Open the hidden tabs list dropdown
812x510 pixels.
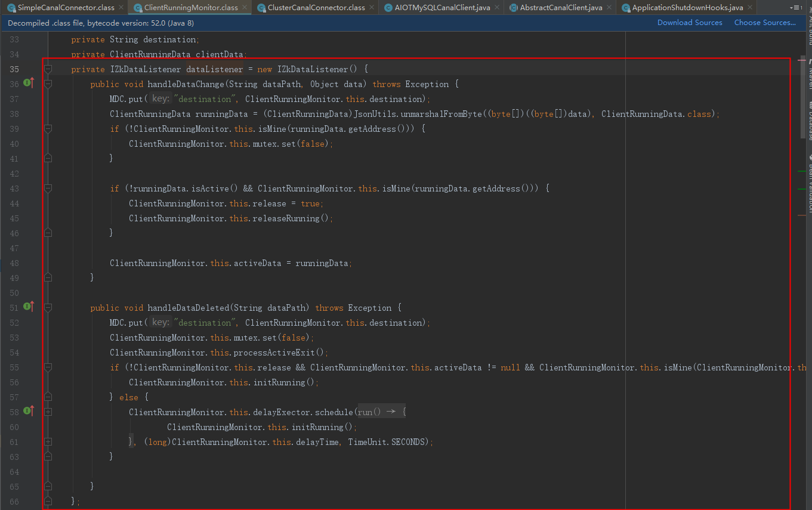[x=796, y=8]
